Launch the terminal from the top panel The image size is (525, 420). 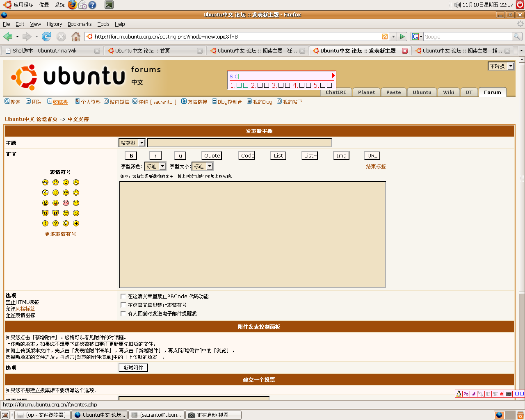click(x=109, y=5)
